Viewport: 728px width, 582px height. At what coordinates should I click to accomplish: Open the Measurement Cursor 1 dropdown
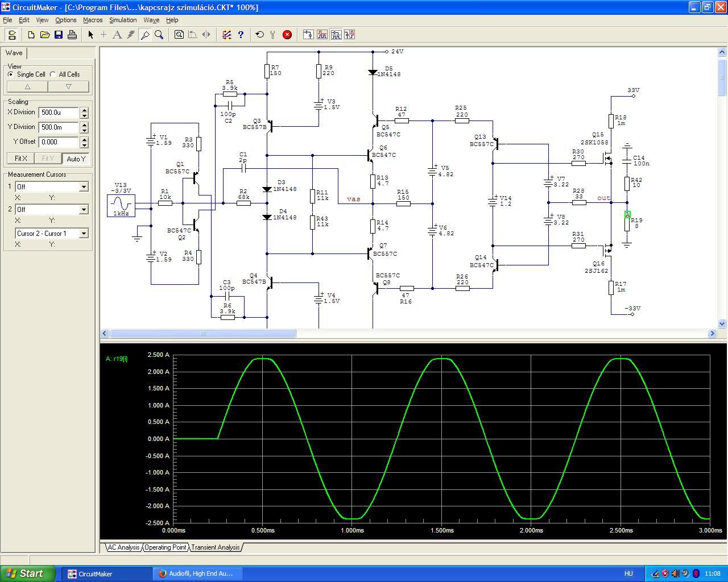point(84,186)
